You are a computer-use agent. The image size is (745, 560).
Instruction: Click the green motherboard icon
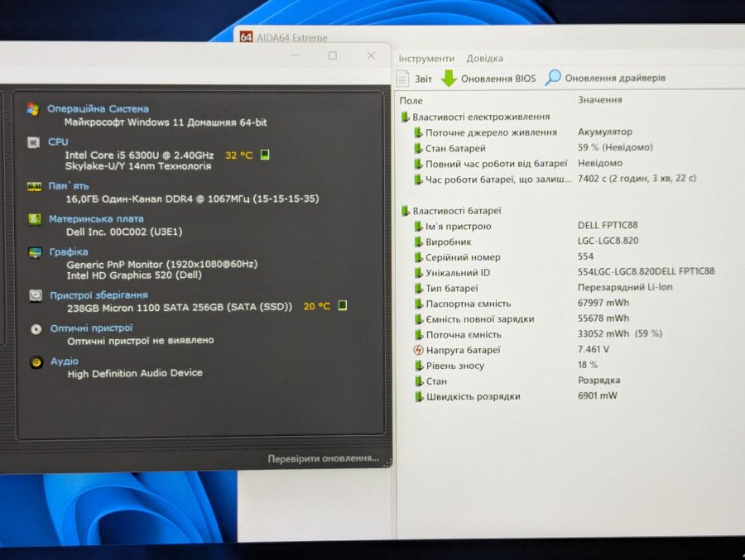tap(35, 219)
